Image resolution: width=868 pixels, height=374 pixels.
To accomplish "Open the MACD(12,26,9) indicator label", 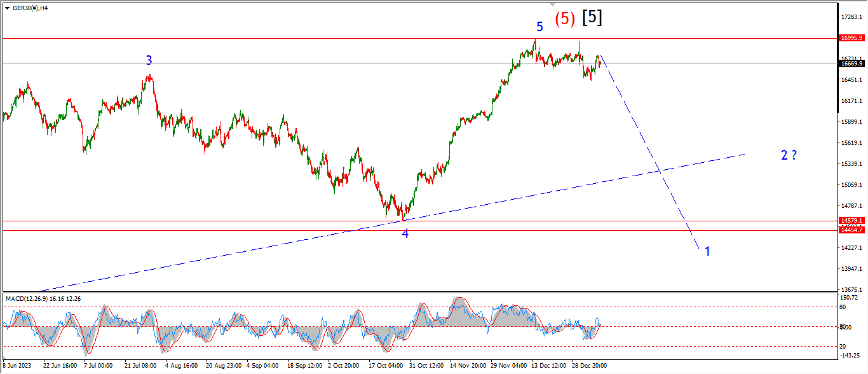I will tap(43, 298).
